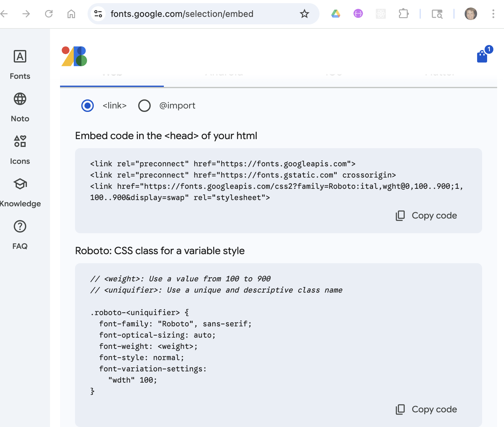Open the React developer tools extension
Viewport: 504px width, 427px height.
[381, 14]
